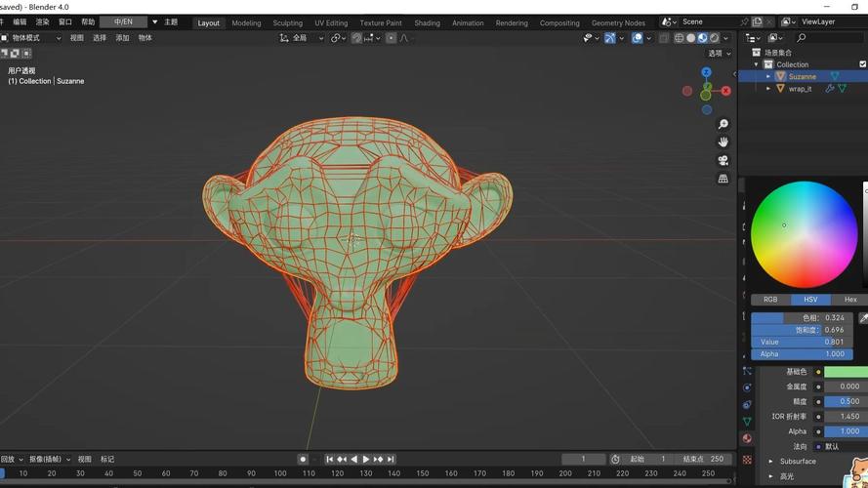
Task: Expand the wrap_it tree item
Action: coord(768,89)
